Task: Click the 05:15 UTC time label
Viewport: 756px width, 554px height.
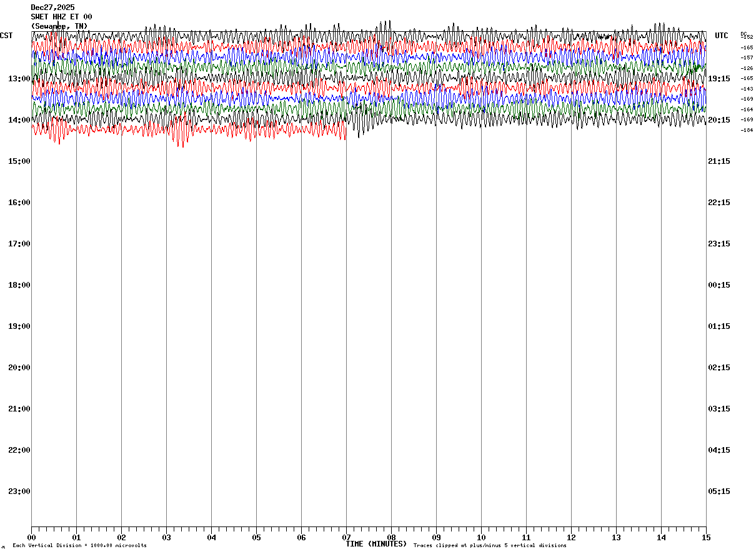Action: 719,491
